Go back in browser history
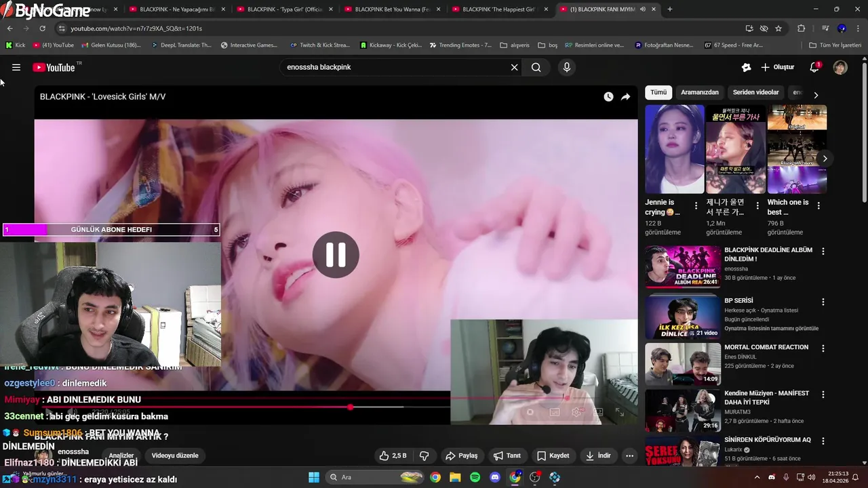 coord(9,28)
